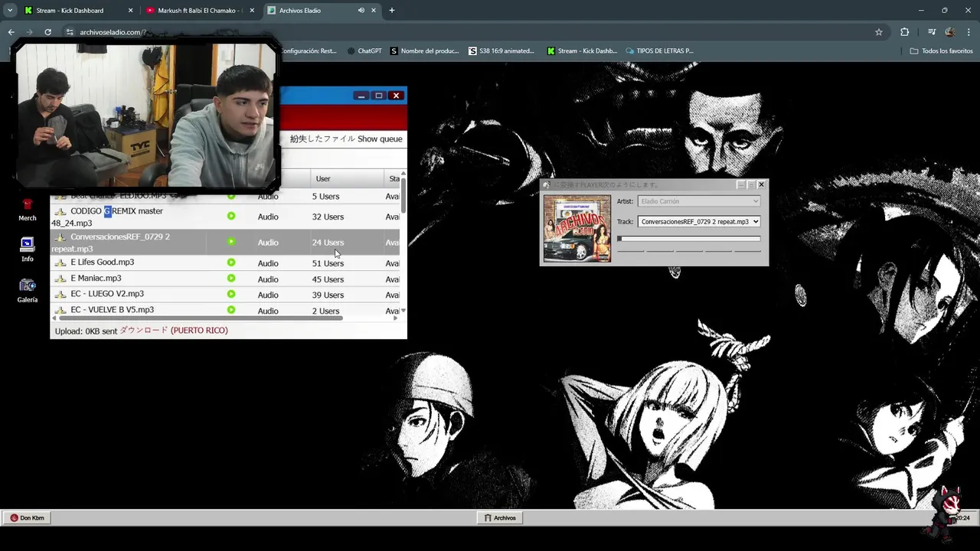This screenshot has height=551, width=980.
Task: Click Show queue in file window
Action: coord(380,139)
